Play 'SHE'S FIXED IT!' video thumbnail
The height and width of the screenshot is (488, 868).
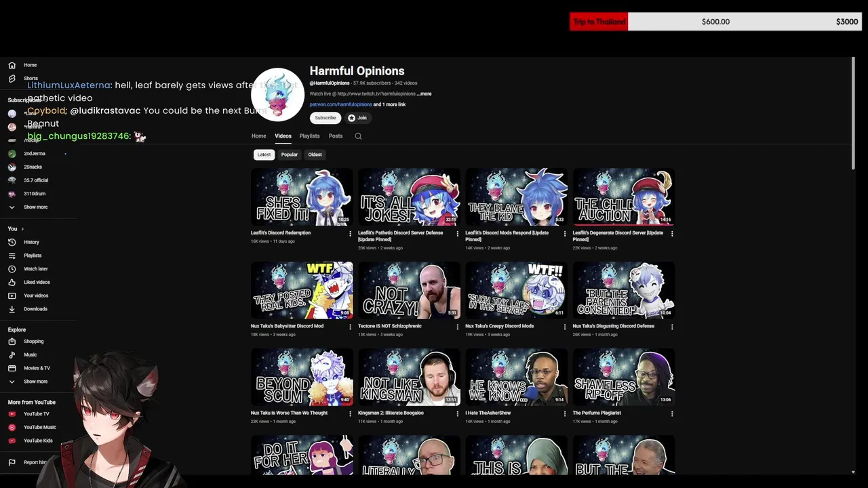point(302,197)
